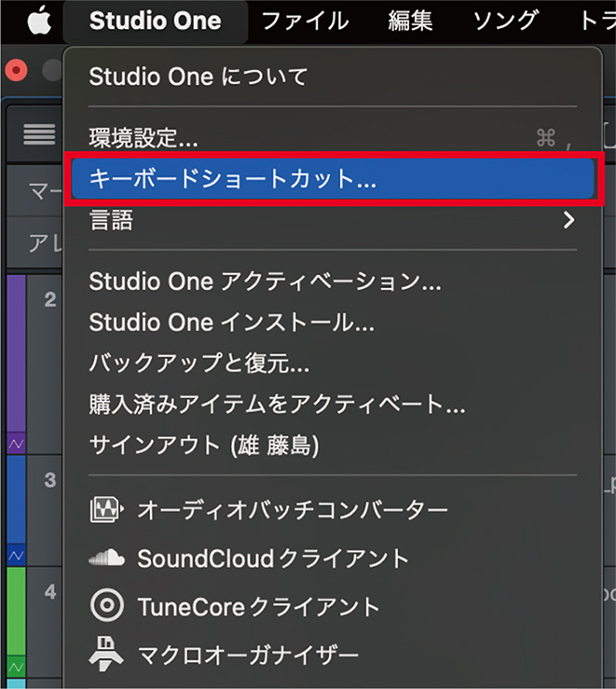Click the TuneCore circular icon

[x=106, y=605]
